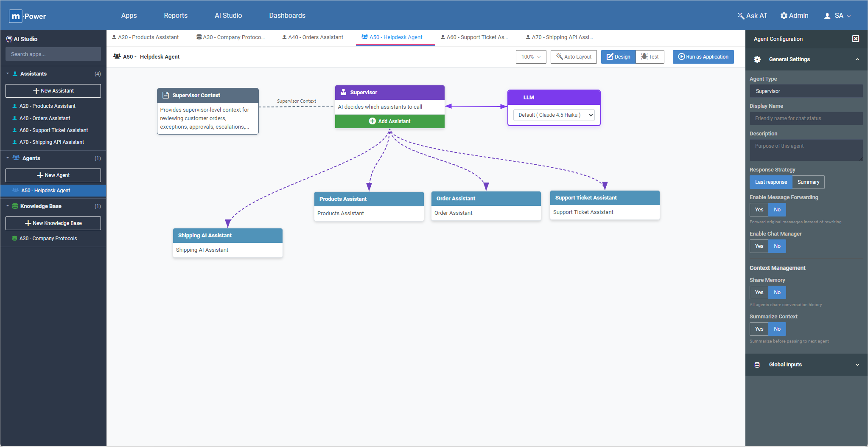
Task: Set Enable Chat Manager to No
Action: (777, 246)
